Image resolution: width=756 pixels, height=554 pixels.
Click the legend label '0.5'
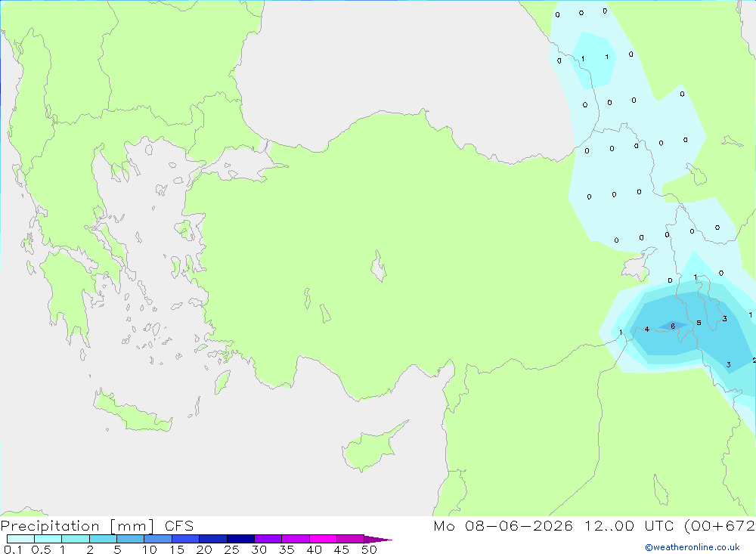41,549
